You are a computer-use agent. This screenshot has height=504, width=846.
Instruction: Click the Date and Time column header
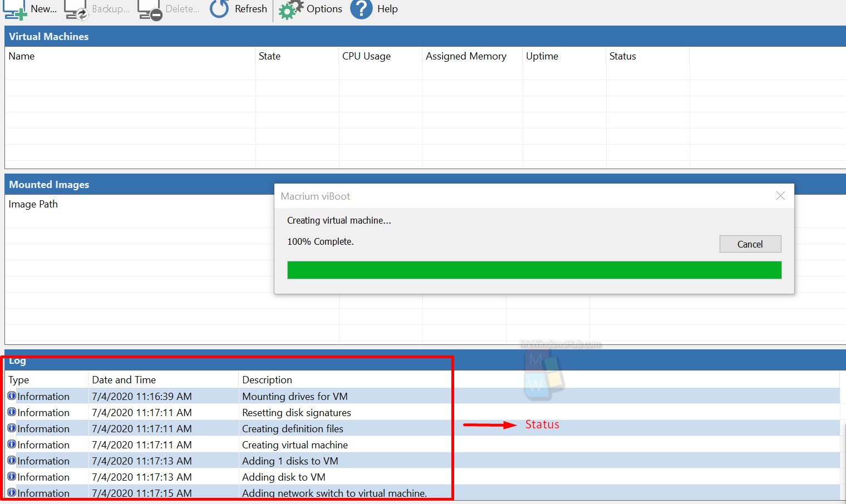[164, 380]
